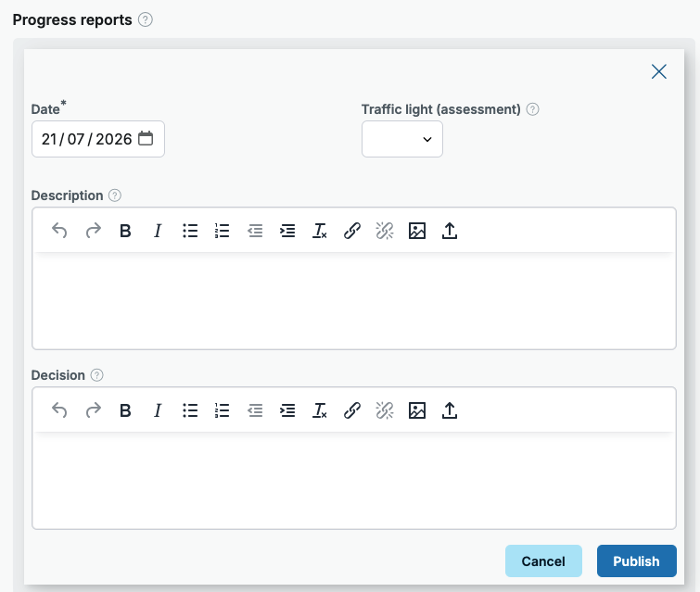This screenshot has width=700, height=592.
Task: Close the progress report form with X
Action: coord(659,71)
